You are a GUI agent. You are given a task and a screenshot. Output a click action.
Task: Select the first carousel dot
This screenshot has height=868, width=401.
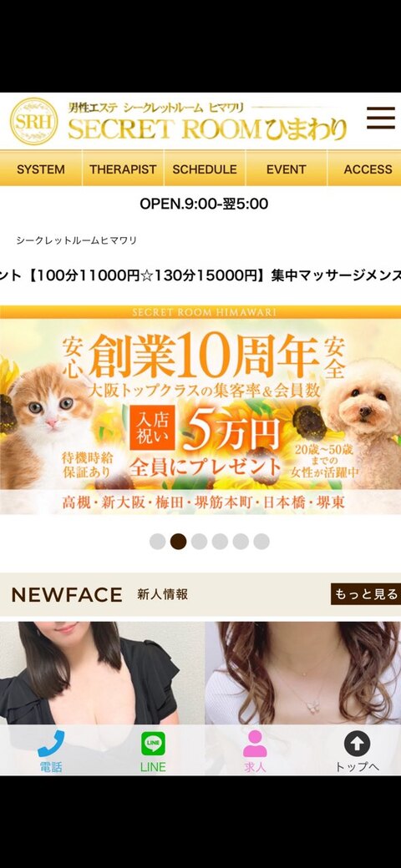[x=158, y=542]
